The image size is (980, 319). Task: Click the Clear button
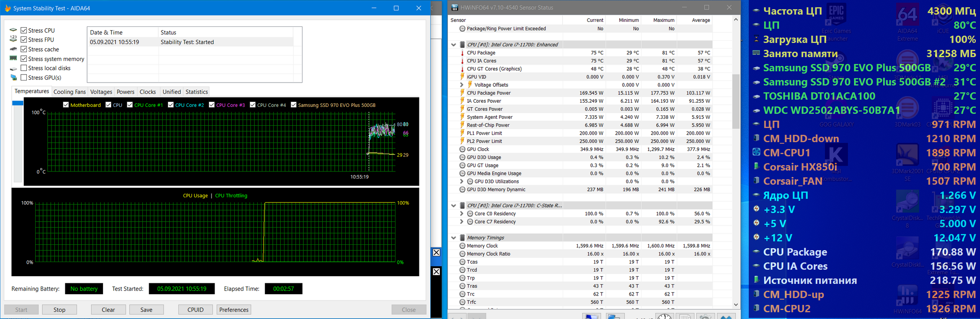point(108,310)
